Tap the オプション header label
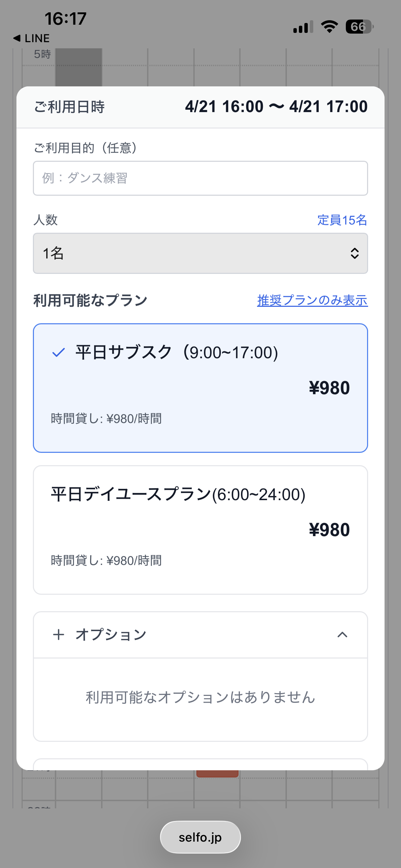Screen dimensions: 401x868 tap(111, 635)
